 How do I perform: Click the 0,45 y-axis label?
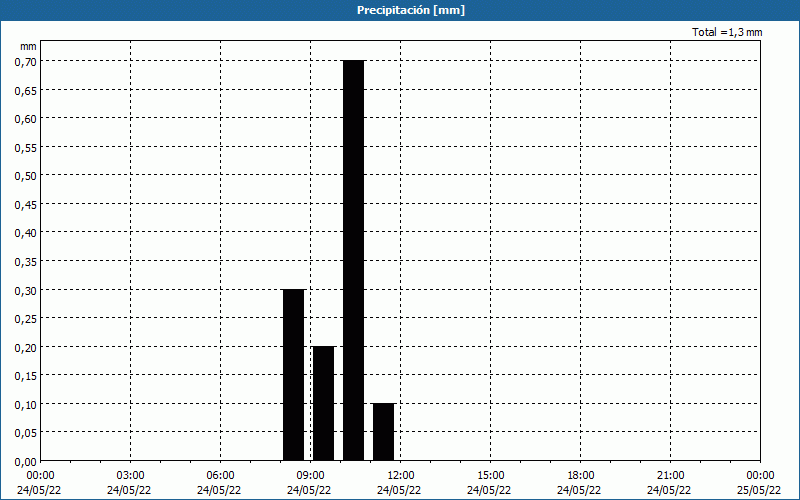pyautogui.click(x=25, y=204)
